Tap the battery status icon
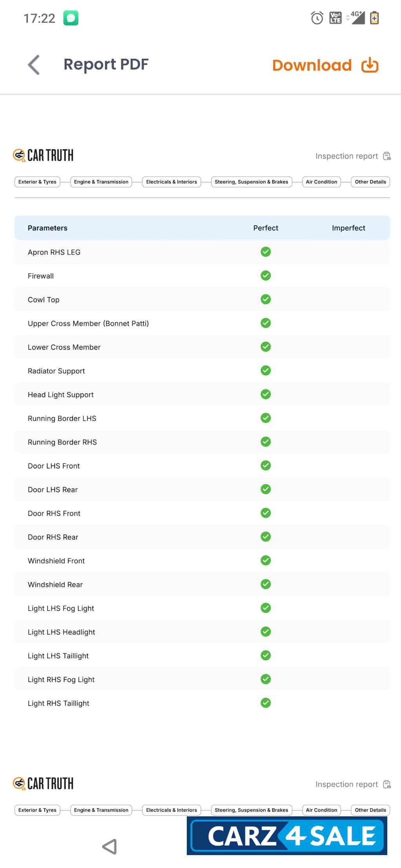401x868 pixels. 374,18
